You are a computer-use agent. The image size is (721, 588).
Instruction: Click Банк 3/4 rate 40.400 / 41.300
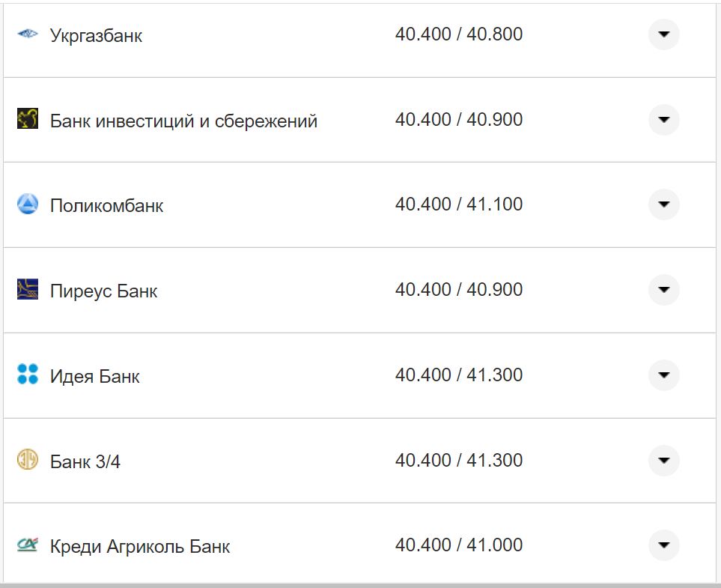pos(458,460)
